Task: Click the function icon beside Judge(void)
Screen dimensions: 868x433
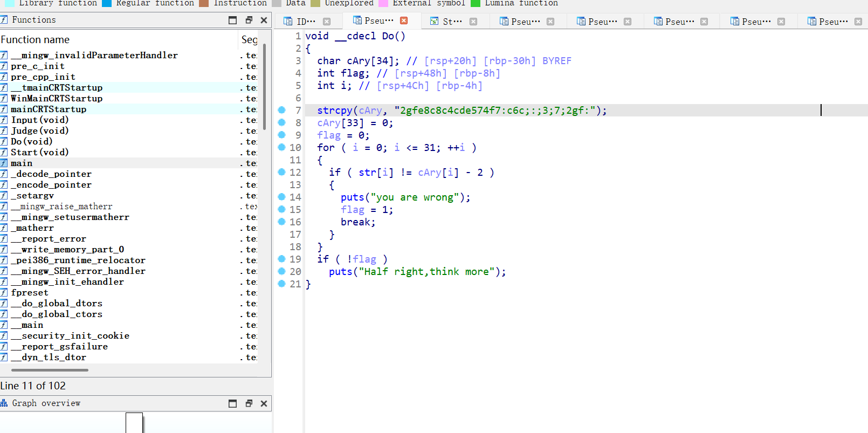Action: [x=4, y=130]
